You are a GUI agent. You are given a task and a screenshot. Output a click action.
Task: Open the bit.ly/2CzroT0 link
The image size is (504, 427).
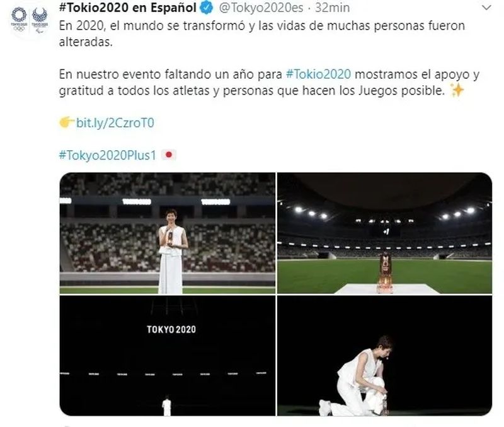coord(115,123)
